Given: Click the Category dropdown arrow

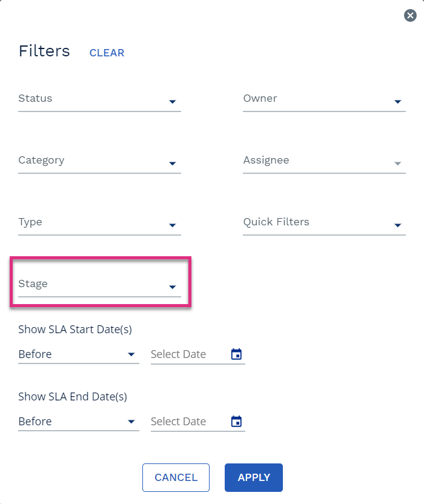Looking at the screenshot, I should pyautogui.click(x=173, y=164).
